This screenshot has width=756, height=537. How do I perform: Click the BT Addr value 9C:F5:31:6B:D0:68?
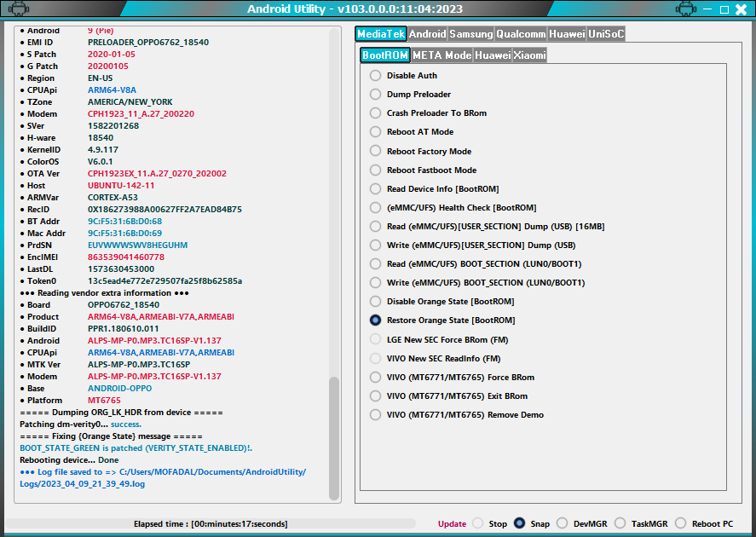pos(125,222)
